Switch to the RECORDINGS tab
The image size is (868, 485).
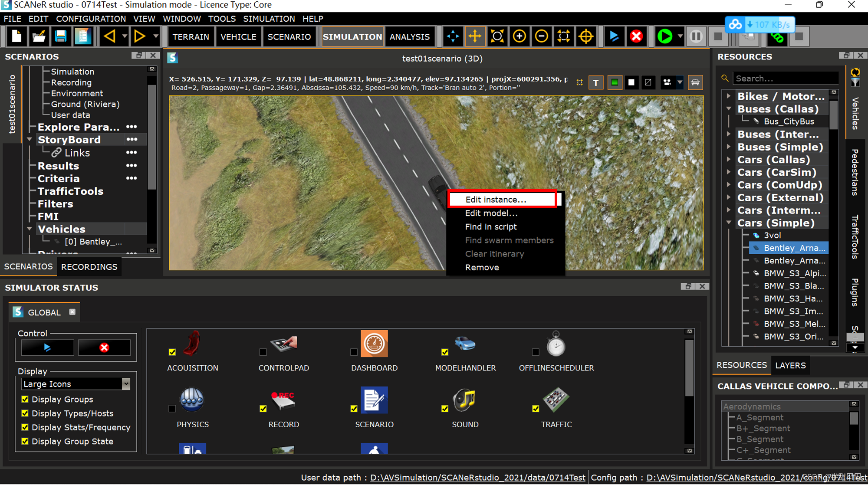coord(89,267)
